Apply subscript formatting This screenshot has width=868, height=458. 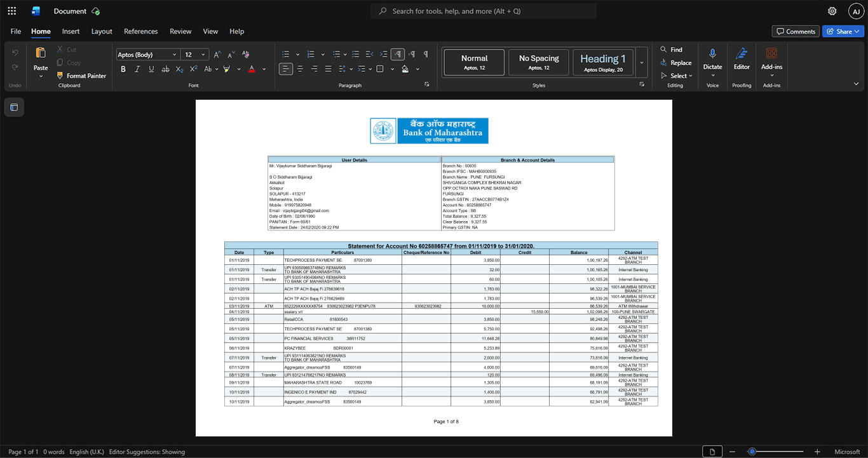[179, 69]
